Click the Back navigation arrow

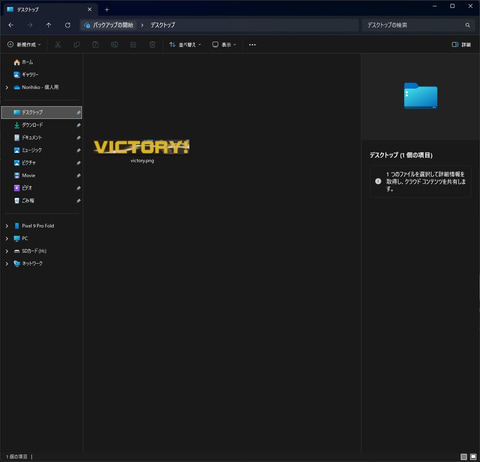[x=11, y=25]
